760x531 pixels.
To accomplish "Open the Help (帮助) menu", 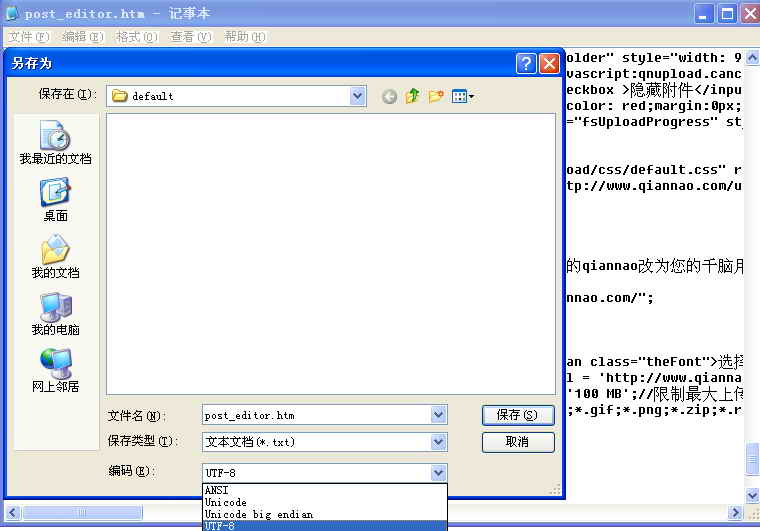I will pos(245,37).
